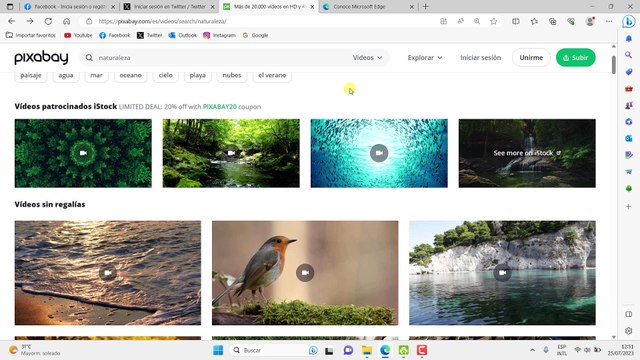Open Instagram bookmark in favorites bar
Screen dimensions: 640x360
click(x=219, y=36)
